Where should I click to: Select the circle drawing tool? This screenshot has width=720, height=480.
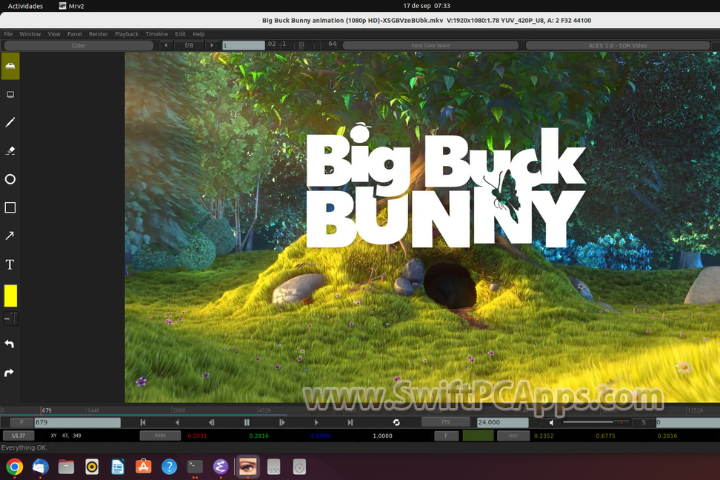click(x=10, y=179)
